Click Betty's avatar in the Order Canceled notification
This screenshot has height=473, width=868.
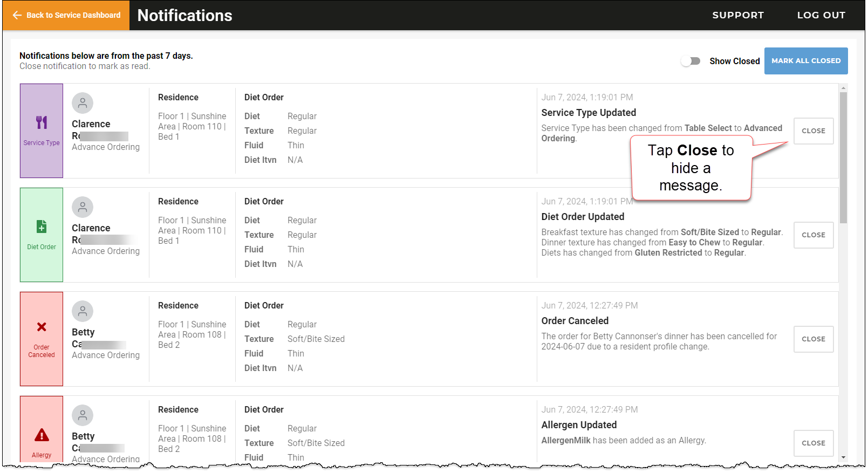pyautogui.click(x=83, y=311)
